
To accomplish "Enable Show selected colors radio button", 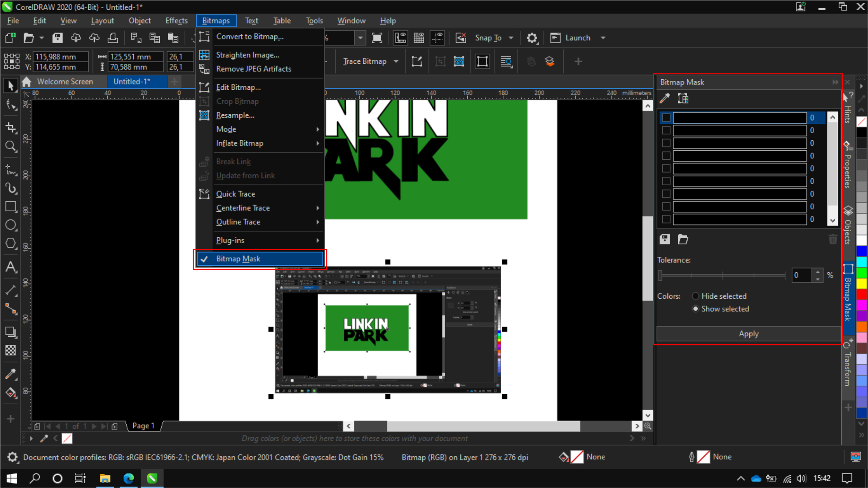I will click(x=694, y=309).
